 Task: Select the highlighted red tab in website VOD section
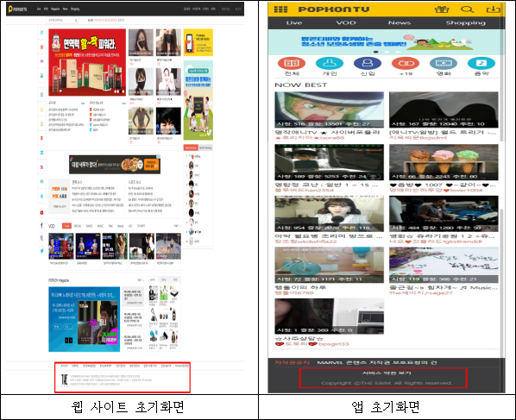coord(66,226)
